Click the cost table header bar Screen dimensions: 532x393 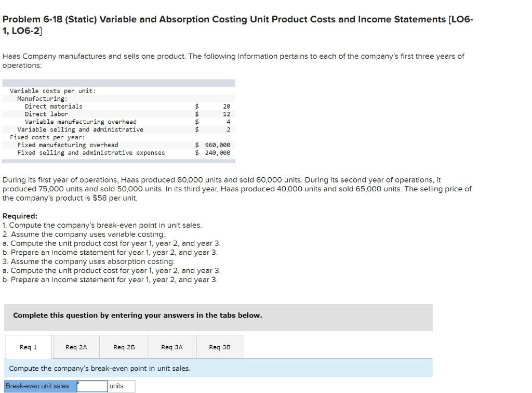coord(119,82)
